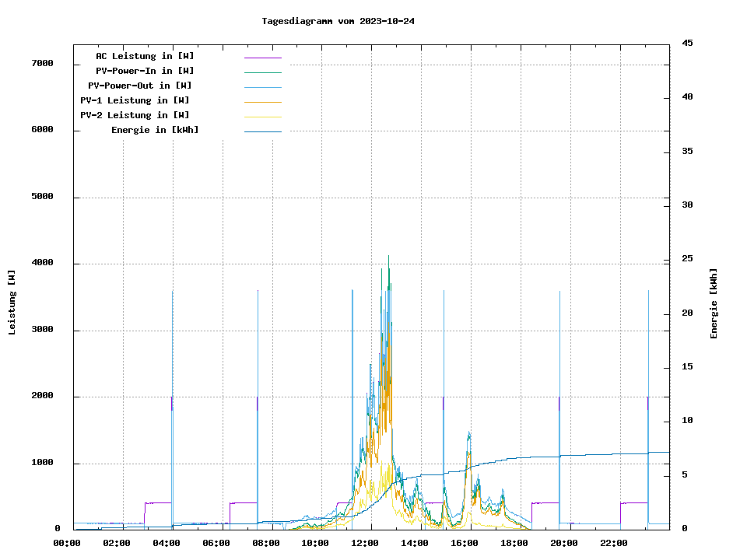747x560 pixels.
Task: Click the 25 tick label on right axis
Action: click(x=687, y=259)
